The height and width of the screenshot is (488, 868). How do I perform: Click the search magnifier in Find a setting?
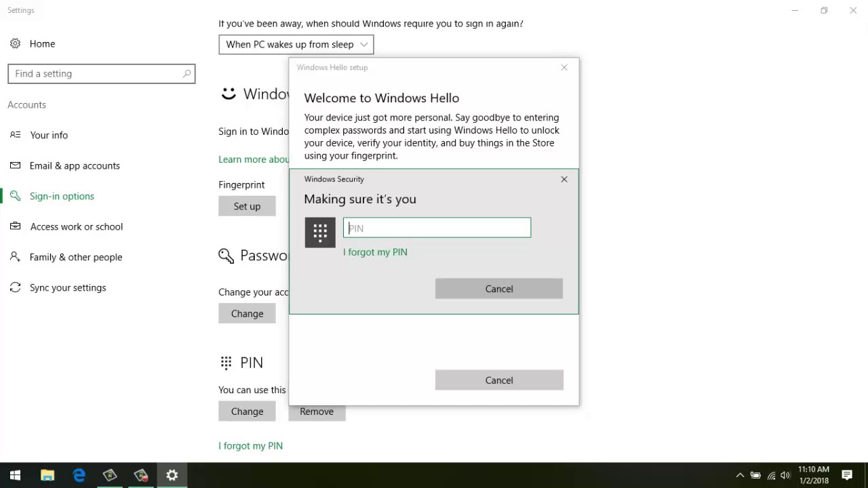186,73
